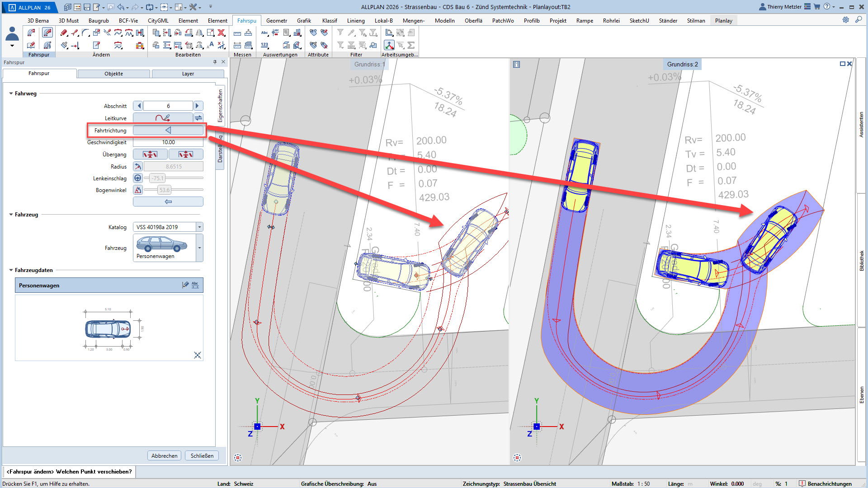
Task: Click the swap arrows icon beside Leitkurve
Action: click(198, 118)
